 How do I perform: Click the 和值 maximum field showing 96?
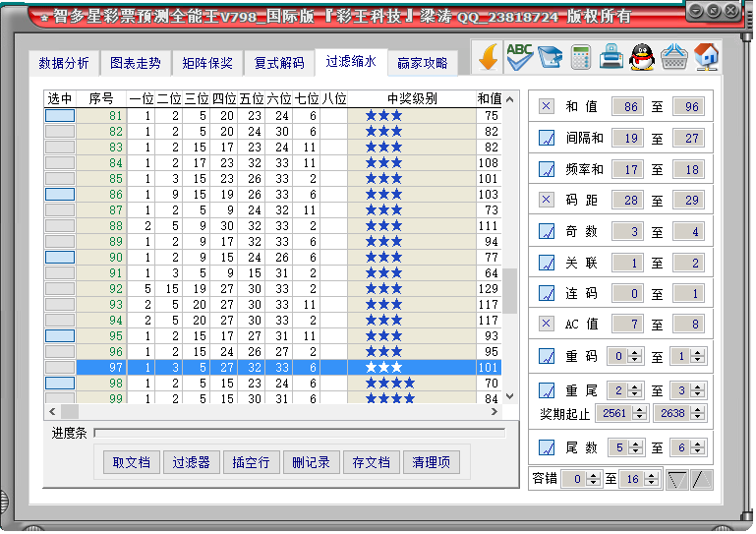click(x=688, y=106)
